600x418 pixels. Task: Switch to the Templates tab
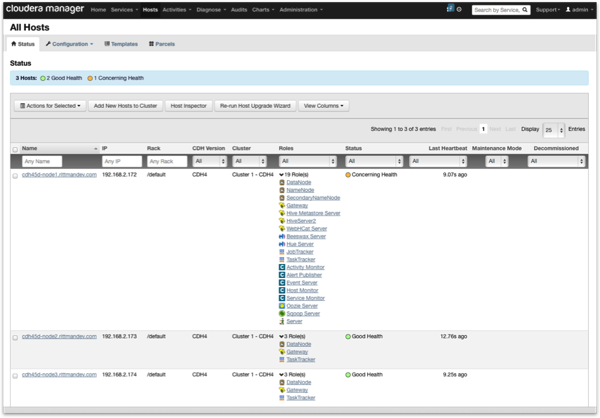(121, 44)
